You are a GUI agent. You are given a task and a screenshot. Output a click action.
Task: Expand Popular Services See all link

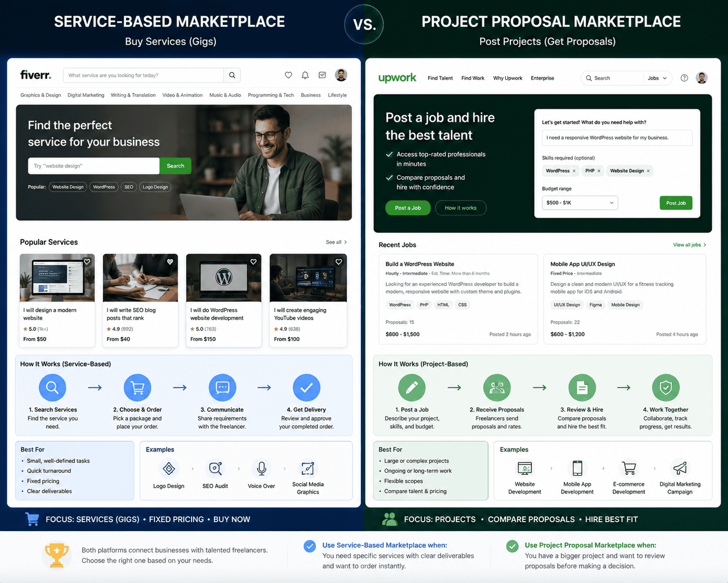[x=336, y=242]
